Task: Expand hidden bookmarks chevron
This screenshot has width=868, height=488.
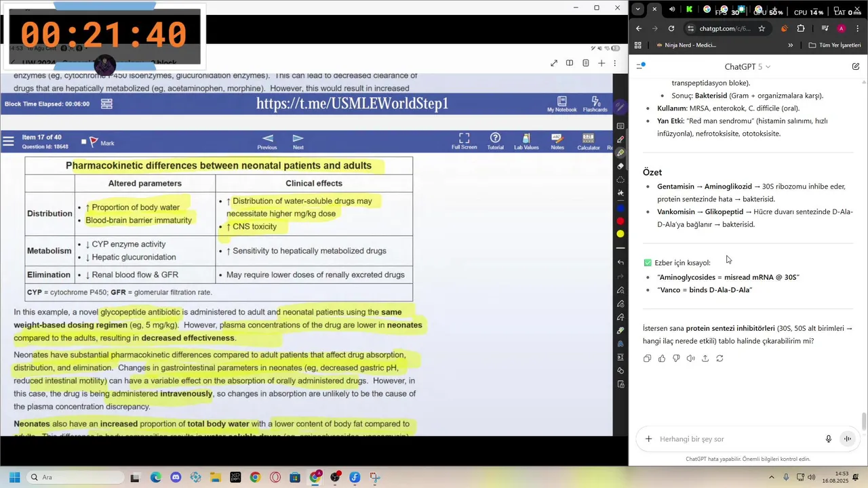Action: point(790,45)
